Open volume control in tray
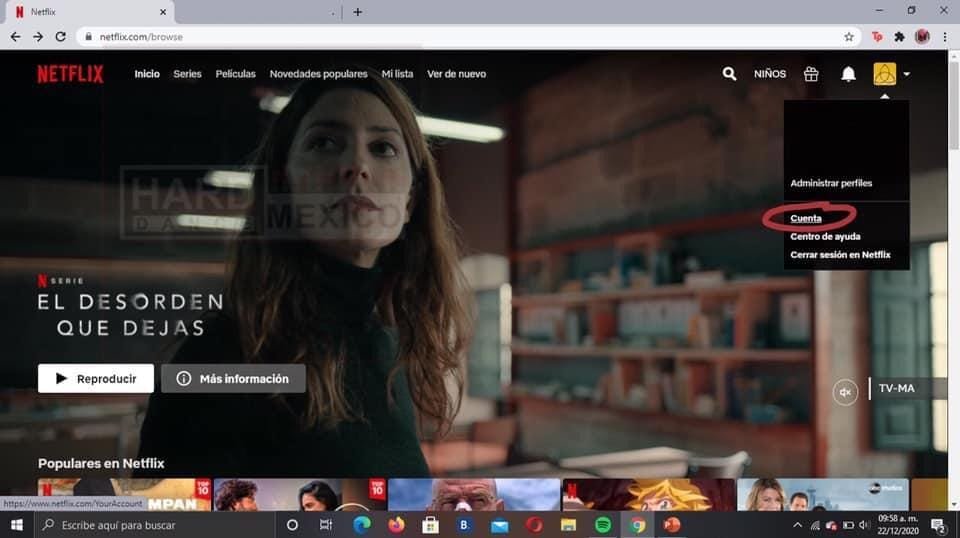The width and height of the screenshot is (960, 538). pyautogui.click(x=864, y=525)
